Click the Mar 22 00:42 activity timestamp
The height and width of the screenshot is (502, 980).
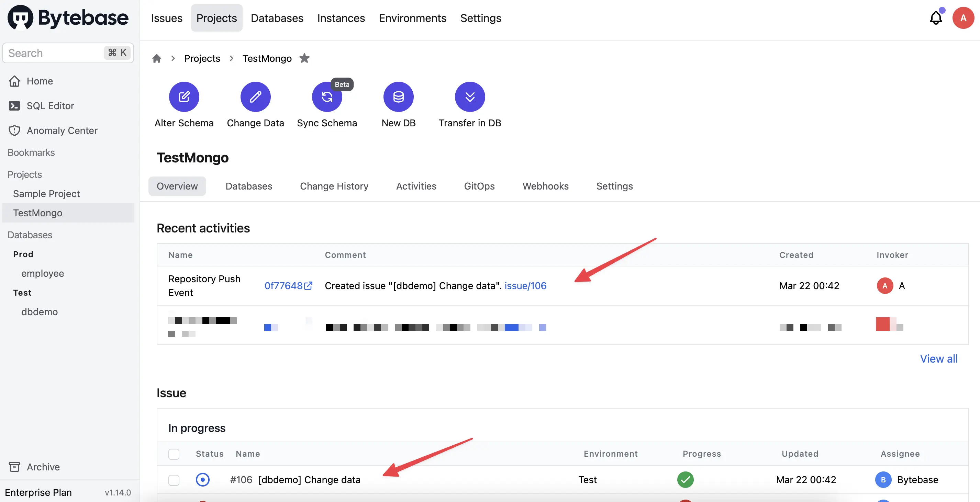809,285
